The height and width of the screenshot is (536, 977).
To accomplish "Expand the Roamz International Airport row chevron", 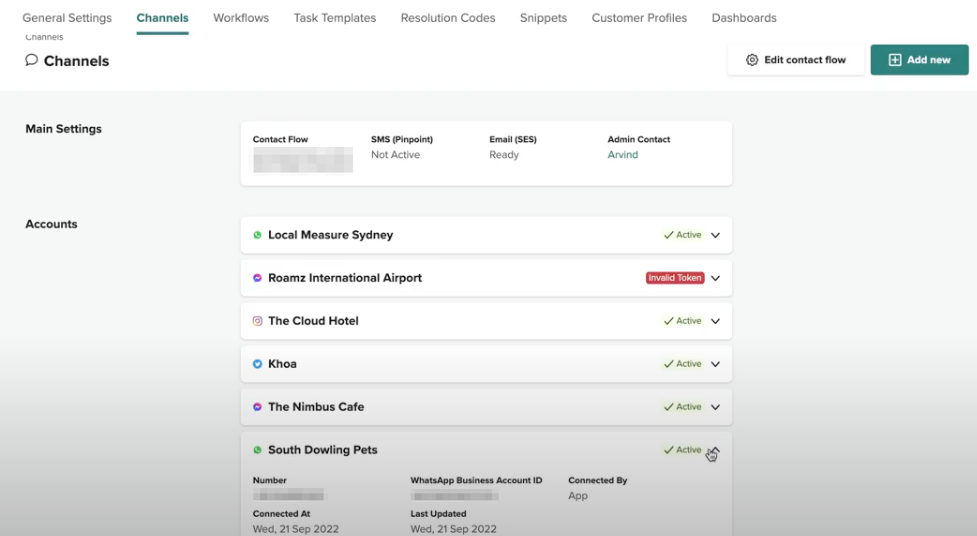I will [715, 278].
